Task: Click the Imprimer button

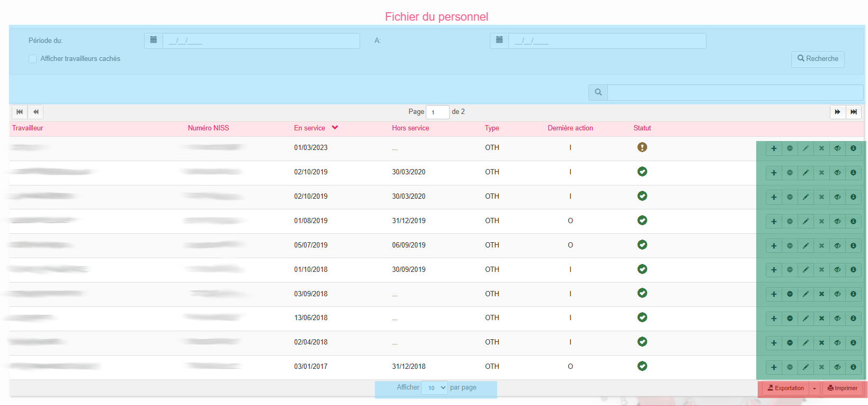Action: click(x=842, y=389)
